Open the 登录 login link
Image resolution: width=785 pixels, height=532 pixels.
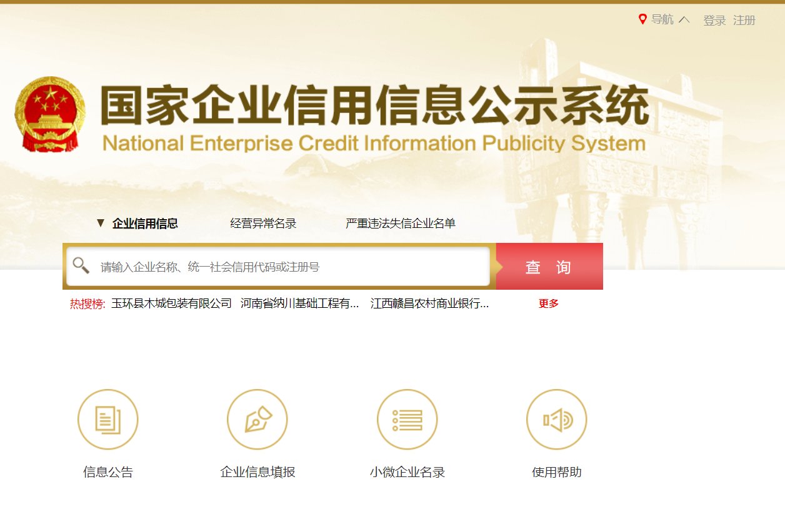714,21
